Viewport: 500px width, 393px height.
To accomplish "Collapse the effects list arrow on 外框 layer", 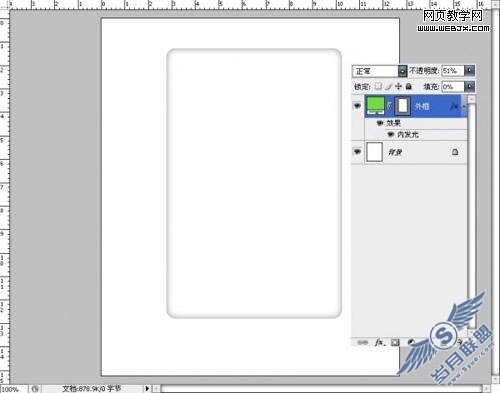I will tap(463, 106).
